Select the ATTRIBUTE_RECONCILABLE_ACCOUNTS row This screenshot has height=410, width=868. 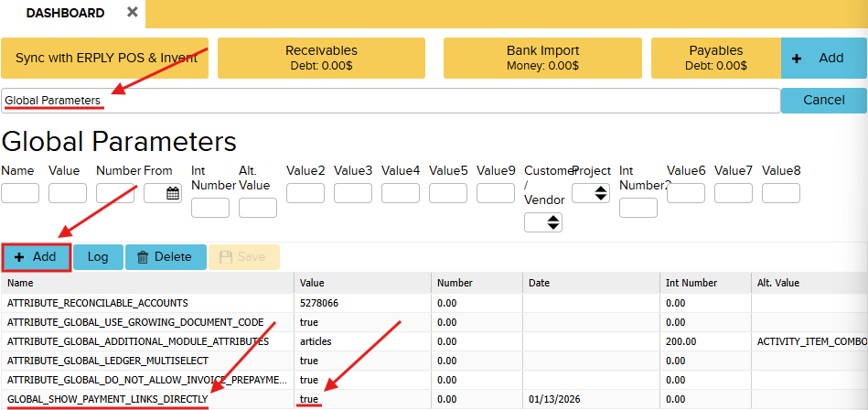[98, 303]
